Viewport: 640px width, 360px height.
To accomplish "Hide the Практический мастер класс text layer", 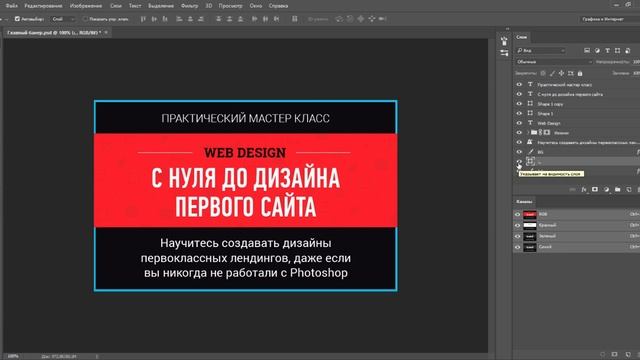I will click(x=519, y=84).
